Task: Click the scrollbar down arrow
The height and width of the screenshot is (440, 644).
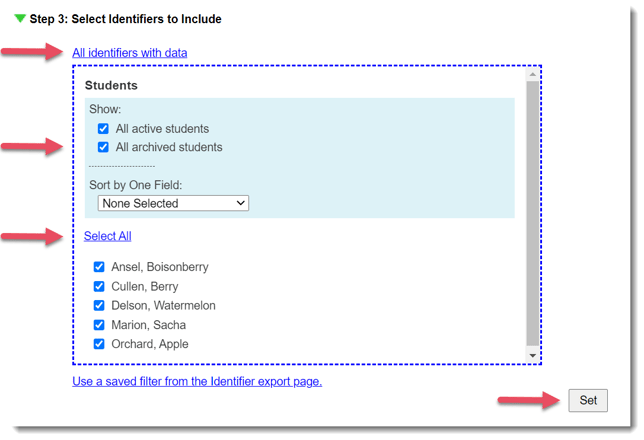Action: point(533,356)
